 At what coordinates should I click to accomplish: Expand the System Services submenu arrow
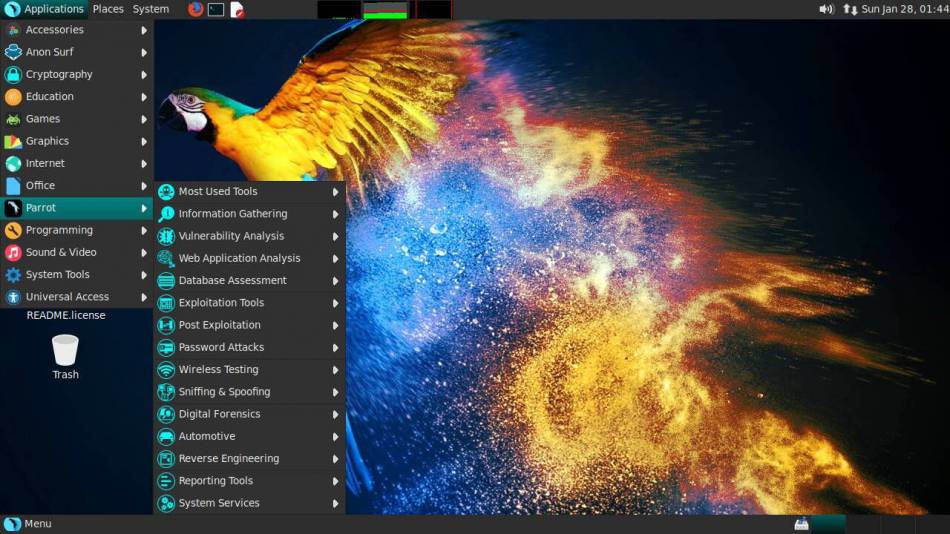pos(335,504)
